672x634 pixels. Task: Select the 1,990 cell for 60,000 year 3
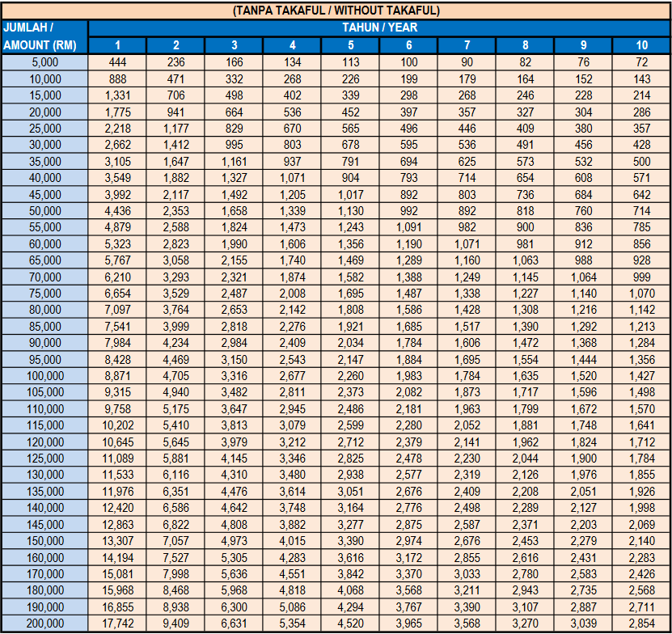coord(234,244)
